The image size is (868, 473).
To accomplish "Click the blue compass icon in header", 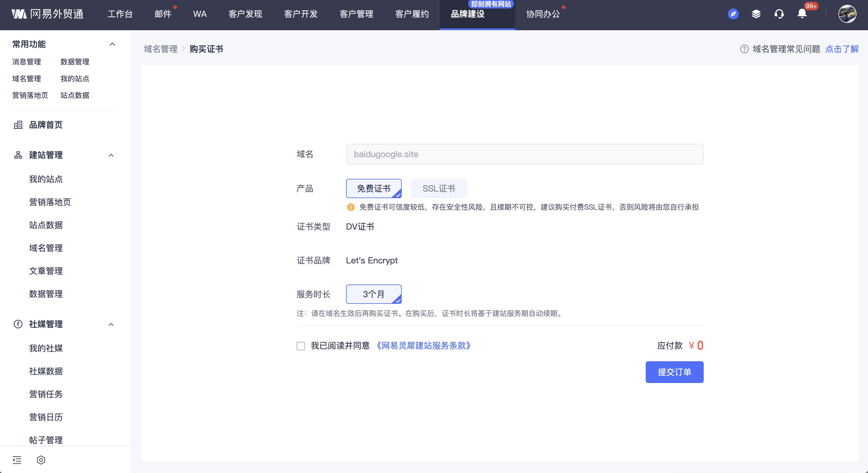I will [x=733, y=14].
